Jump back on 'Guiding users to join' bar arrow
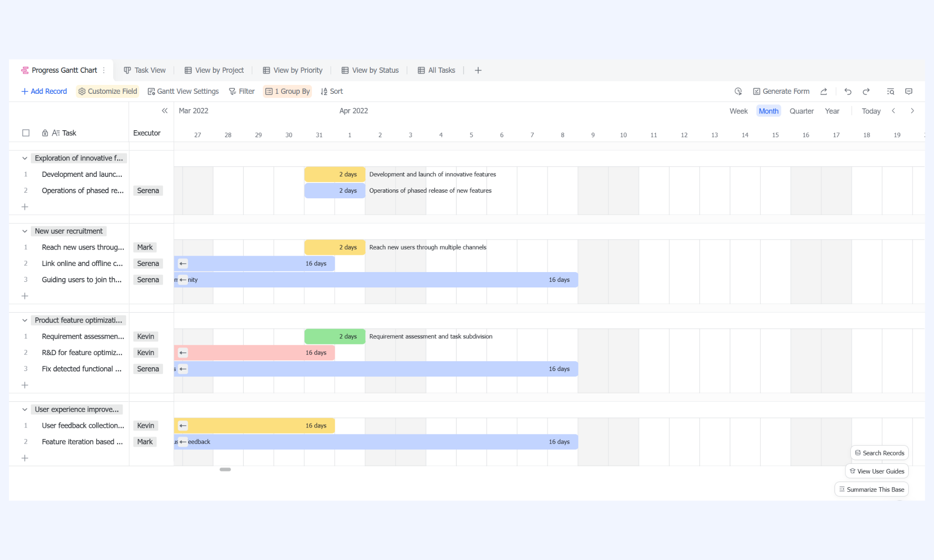 (183, 280)
